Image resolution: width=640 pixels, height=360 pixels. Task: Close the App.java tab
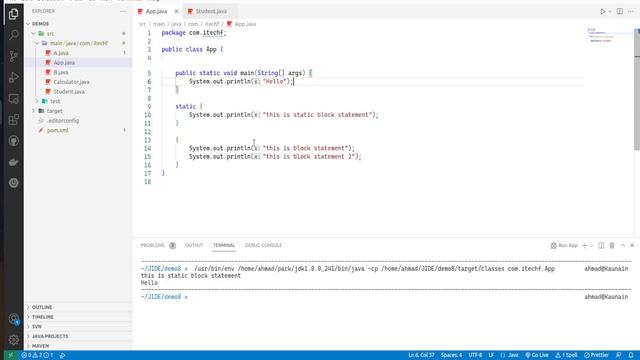click(176, 11)
